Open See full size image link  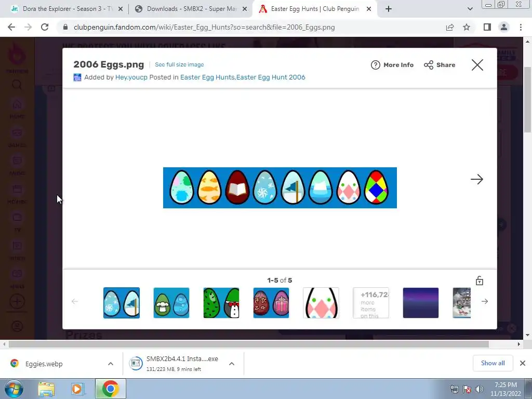pyautogui.click(x=179, y=64)
